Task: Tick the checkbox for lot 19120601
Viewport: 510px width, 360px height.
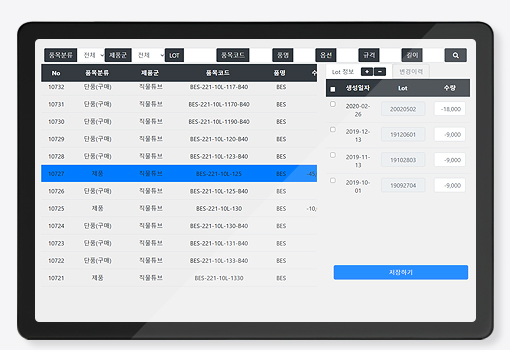Action: tap(333, 130)
